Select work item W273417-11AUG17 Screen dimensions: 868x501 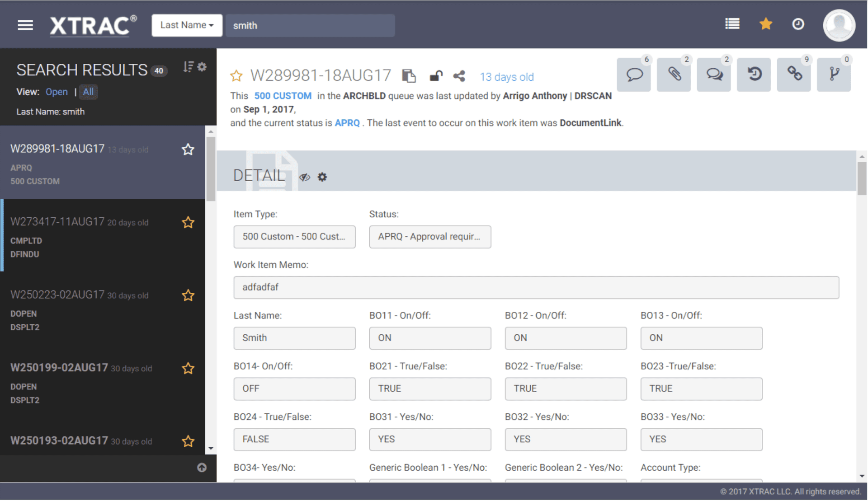click(x=103, y=236)
